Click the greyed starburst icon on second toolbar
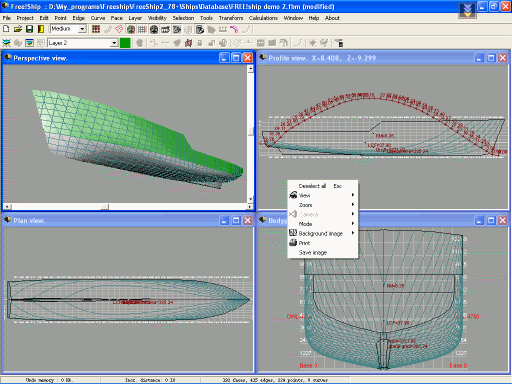This screenshot has width=512, height=384. pyautogui.click(x=312, y=43)
